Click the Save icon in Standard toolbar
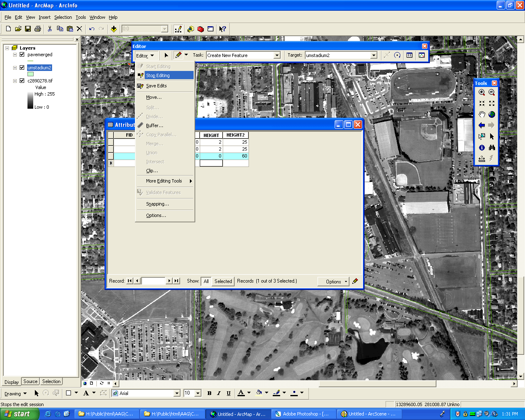The width and height of the screenshot is (525, 420). 28,29
